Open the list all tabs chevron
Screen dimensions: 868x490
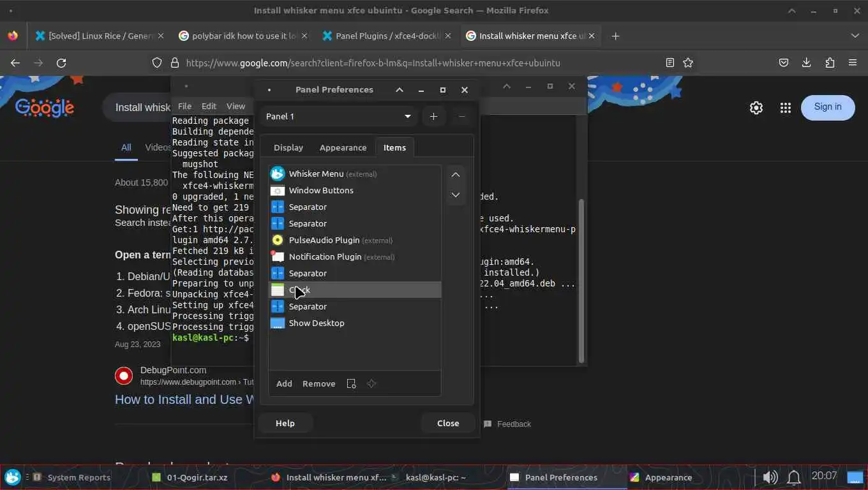tap(855, 36)
